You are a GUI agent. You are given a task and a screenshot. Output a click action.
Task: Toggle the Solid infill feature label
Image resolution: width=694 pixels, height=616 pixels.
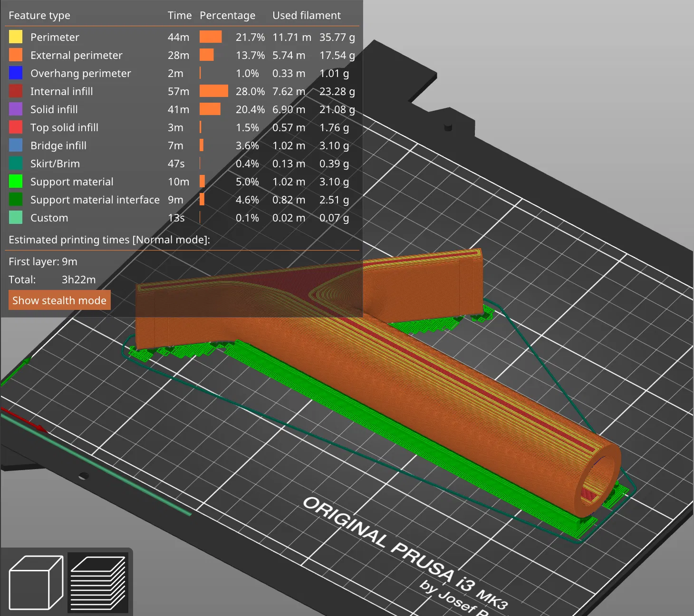pyautogui.click(x=54, y=109)
